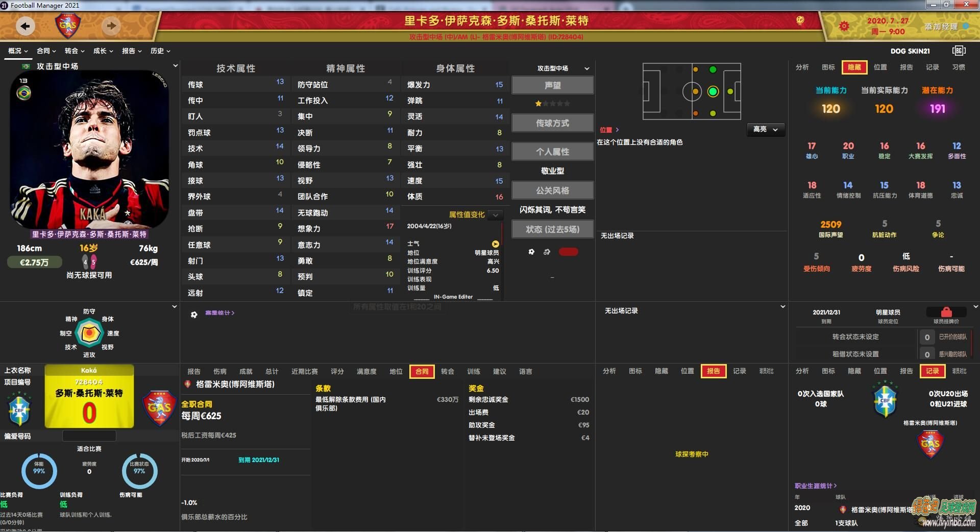Select the rightmost striker pitch dot
This screenshot has width=980, height=532.
pyautogui.click(x=730, y=91)
